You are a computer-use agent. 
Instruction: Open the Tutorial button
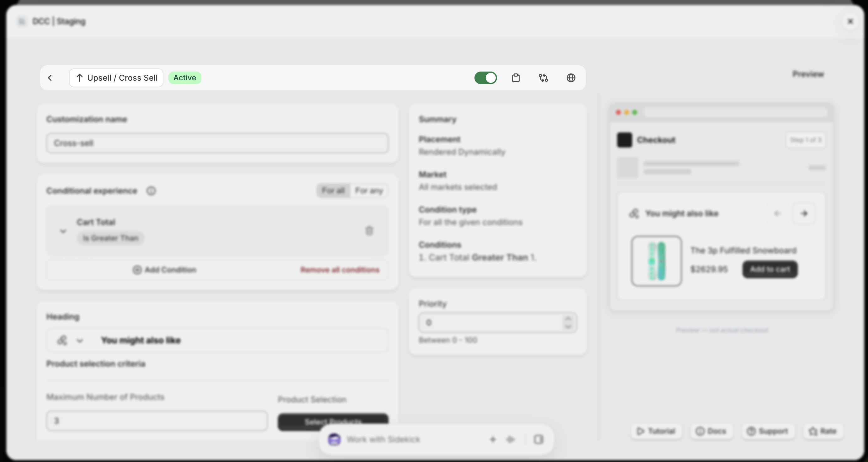(x=656, y=431)
